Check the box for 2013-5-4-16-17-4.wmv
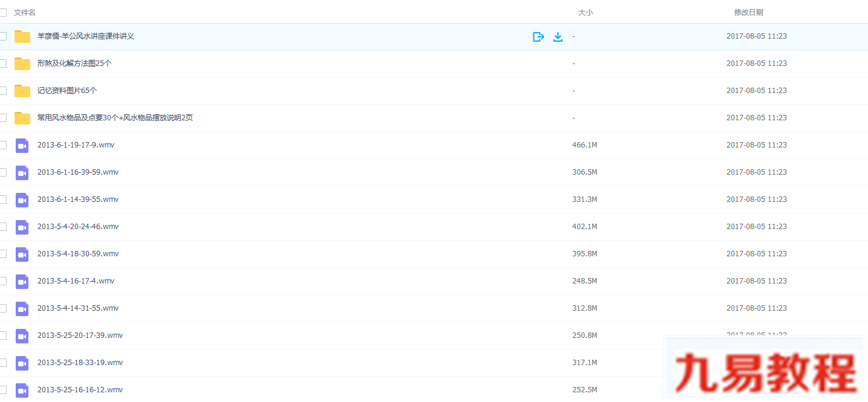868x402 pixels. click(x=2, y=281)
